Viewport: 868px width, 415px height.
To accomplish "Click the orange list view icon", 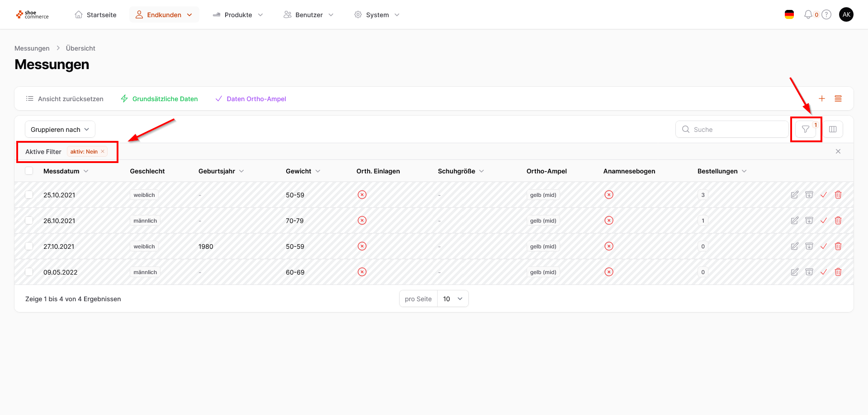I will pos(838,98).
